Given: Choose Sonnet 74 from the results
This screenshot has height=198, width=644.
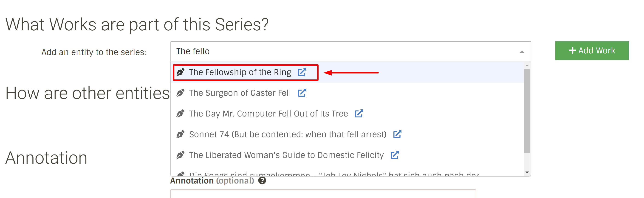Looking at the screenshot, I should (x=347, y=134).
